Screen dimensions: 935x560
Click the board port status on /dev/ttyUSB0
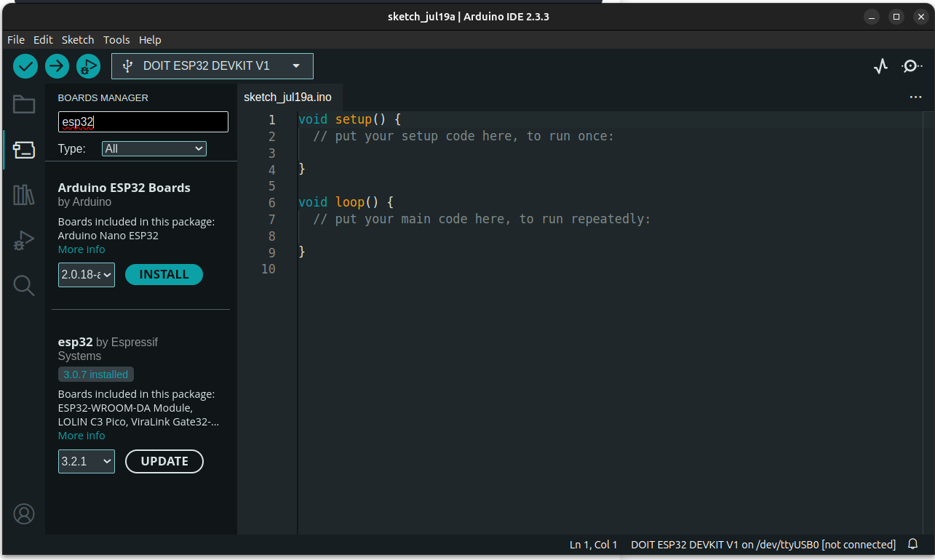click(763, 544)
